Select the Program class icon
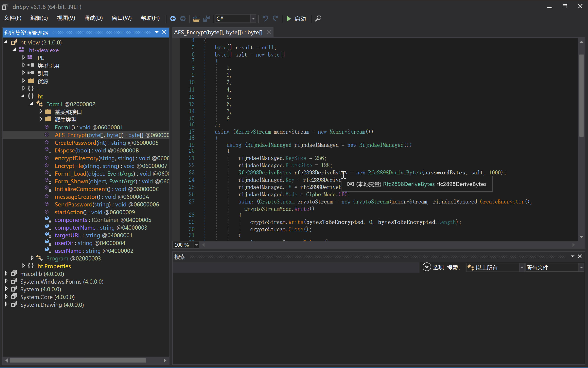Screen dimensions: 588x368 tap(39, 258)
